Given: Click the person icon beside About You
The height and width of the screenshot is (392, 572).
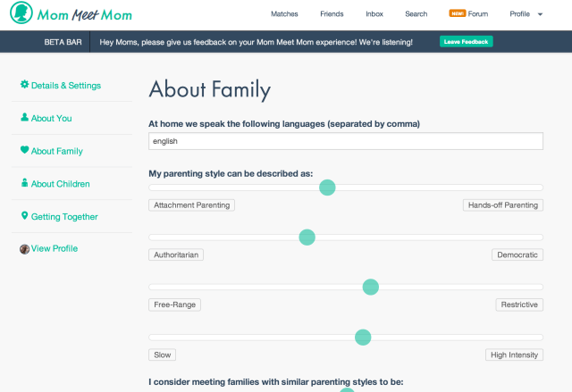Looking at the screenshot, I should [25, 118].
